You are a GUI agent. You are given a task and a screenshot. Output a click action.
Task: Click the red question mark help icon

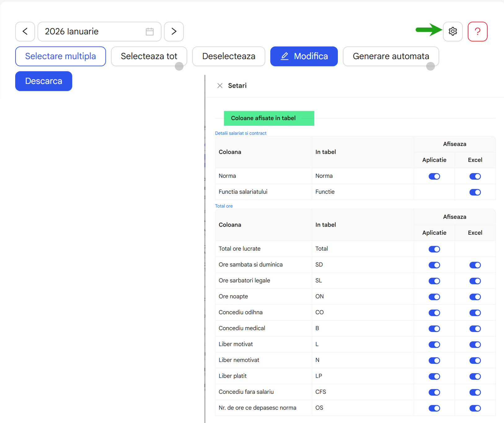coord(478,31)
